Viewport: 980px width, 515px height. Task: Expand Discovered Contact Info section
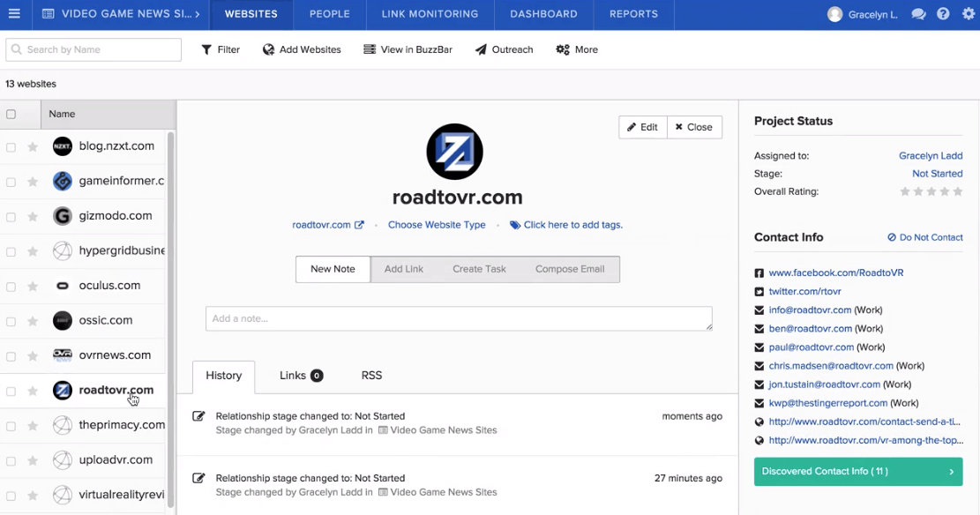[x=857, y=472]
